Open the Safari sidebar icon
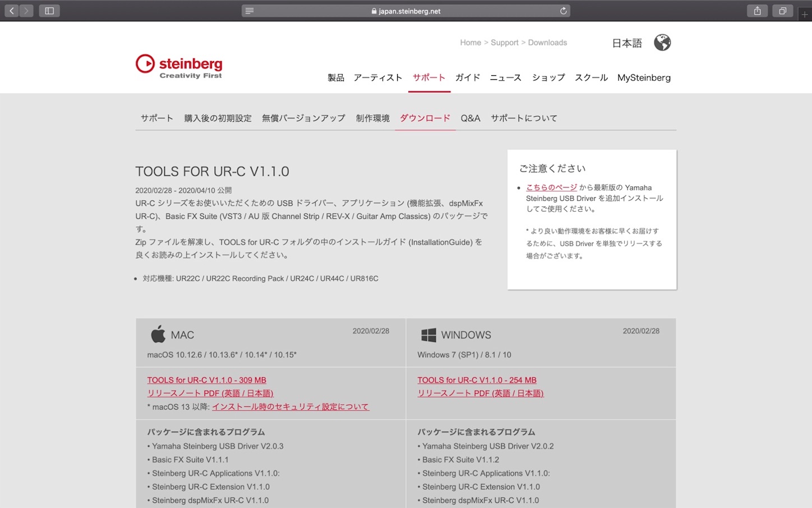This screenshot has height=508, width=812. [x=49, y=10]
